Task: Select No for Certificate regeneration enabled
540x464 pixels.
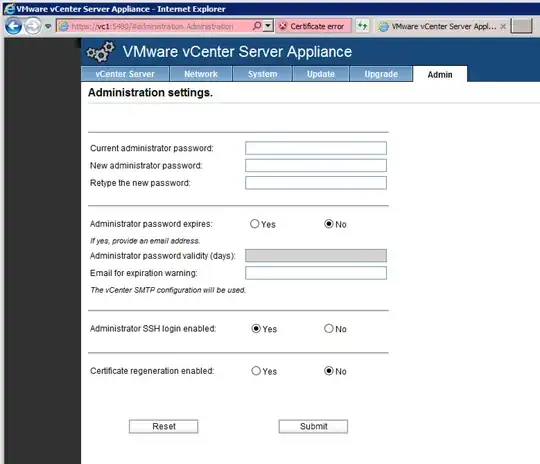Action: tap(329, 371)
